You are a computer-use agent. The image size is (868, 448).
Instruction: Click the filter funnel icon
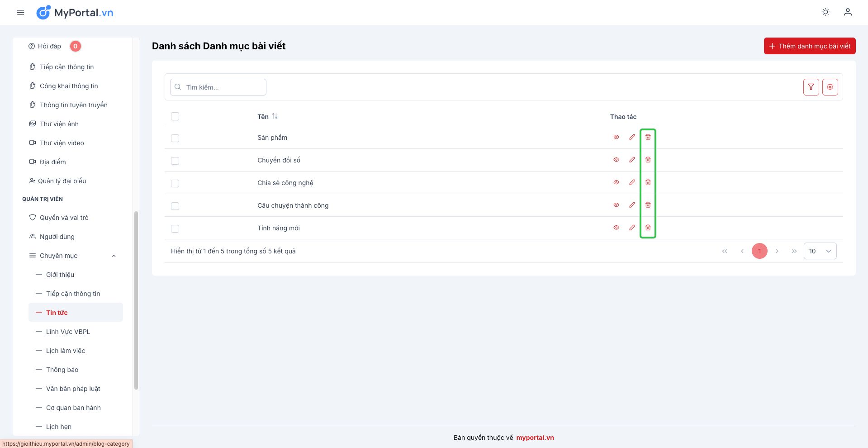(811, 87)
